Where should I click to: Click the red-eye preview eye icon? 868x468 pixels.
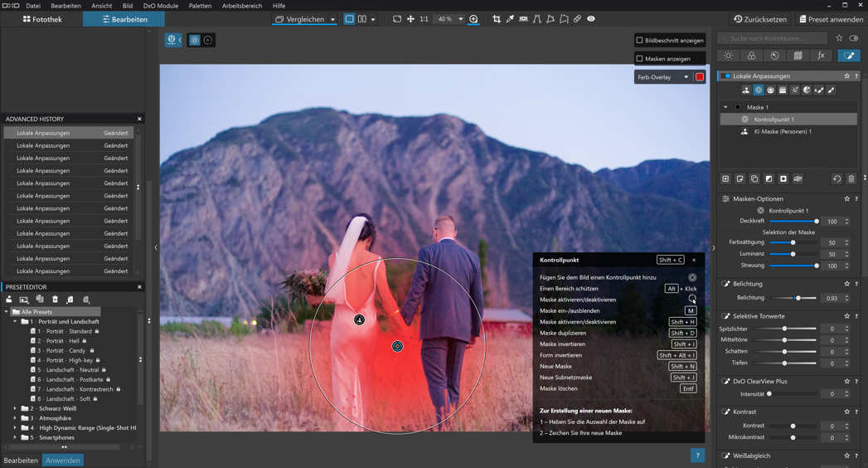591,19
